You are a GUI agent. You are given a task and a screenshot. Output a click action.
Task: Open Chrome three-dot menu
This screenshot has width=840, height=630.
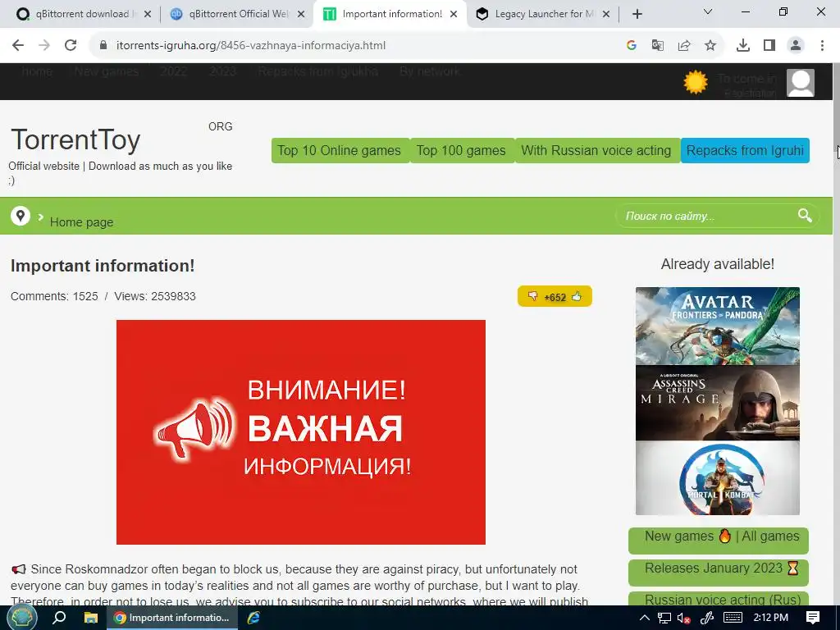pyautogui.click(x=822, y=46)
